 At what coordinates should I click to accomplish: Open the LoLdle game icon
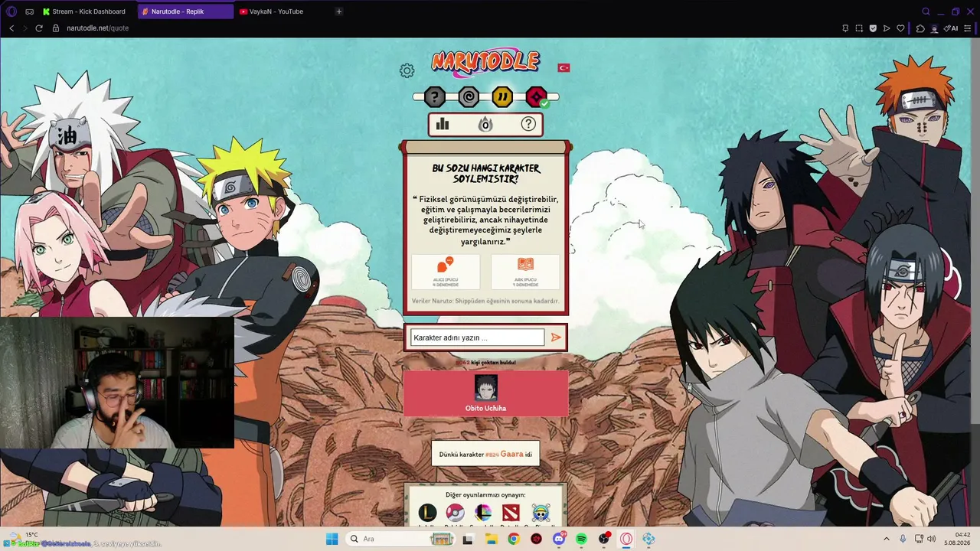point(427,513)
